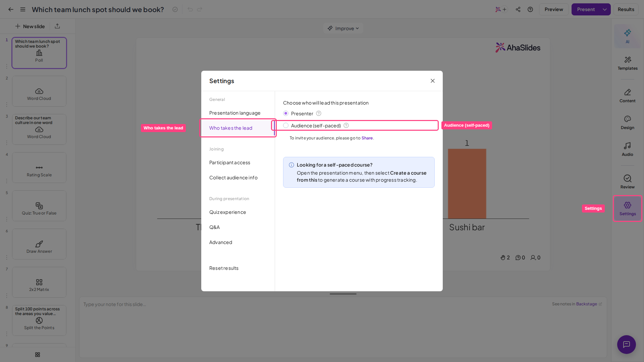
Task: Click the help icon next to Audience (self-paced)
Action: [346, 126]
